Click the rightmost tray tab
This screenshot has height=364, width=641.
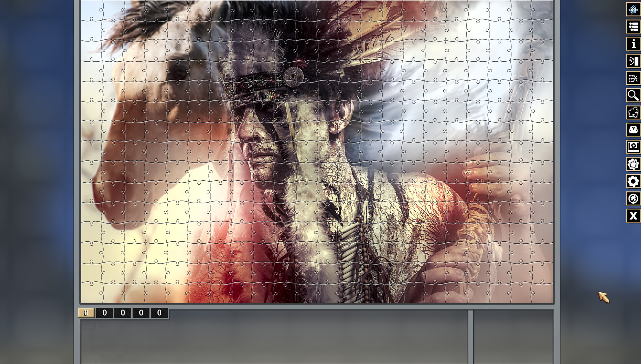[x=159, y=313]
